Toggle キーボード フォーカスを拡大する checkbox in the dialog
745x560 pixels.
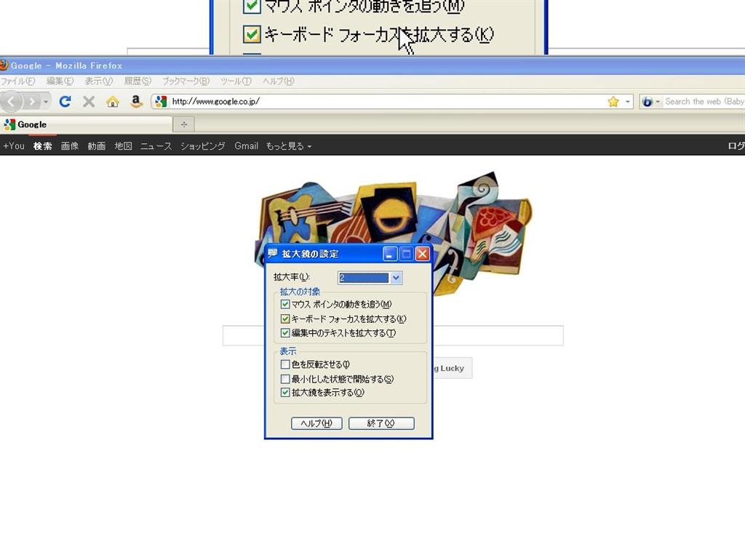pyautogui.click(x=285, y=319)
